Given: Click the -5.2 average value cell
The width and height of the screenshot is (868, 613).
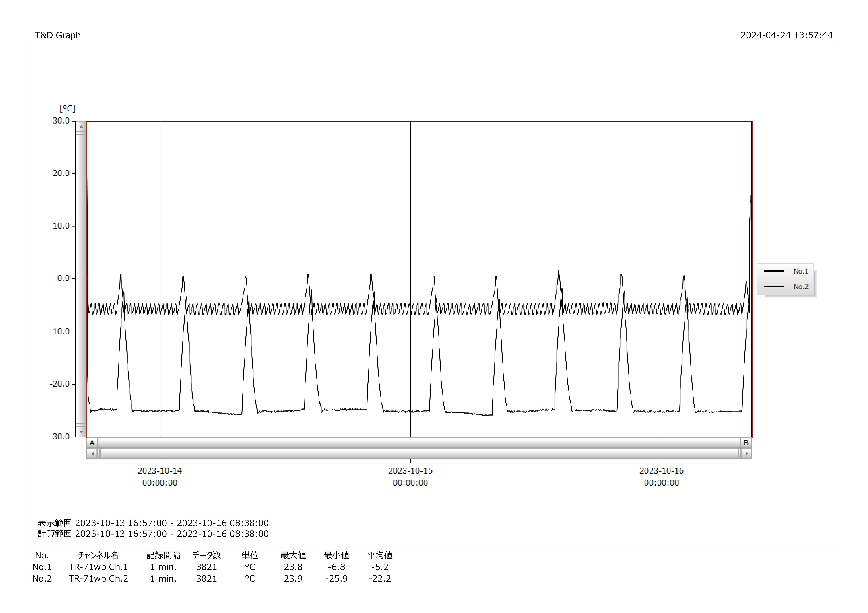Looking at the screenshot, I should pyautogui.click(x=380, y=567).
